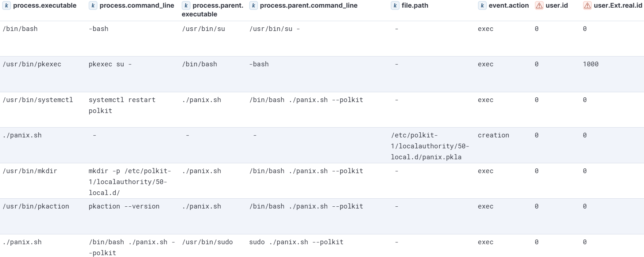Click keyword icon beside process.command_line header
The height and width of the screenshot is (257, 644).
[x=93, y=5]
